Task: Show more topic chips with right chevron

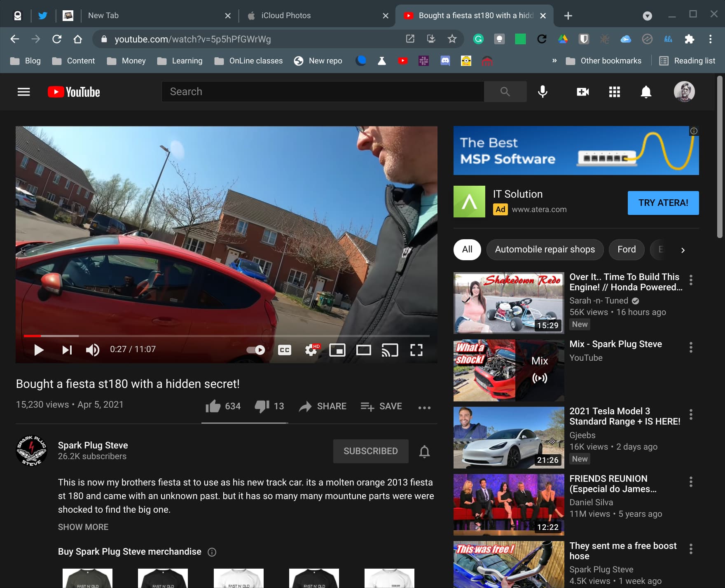Action: coord(683,250)
